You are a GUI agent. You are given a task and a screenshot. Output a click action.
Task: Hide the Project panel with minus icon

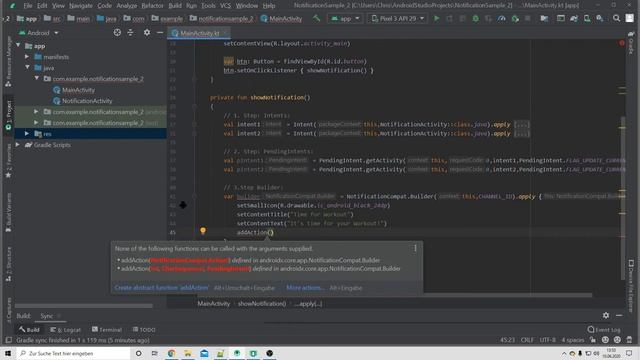tap(160, 33)
